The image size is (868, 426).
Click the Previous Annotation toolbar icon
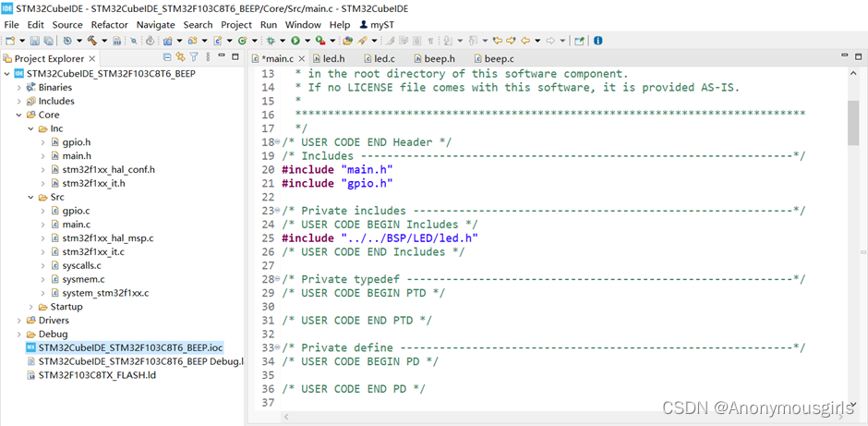(x=473, y=41)
